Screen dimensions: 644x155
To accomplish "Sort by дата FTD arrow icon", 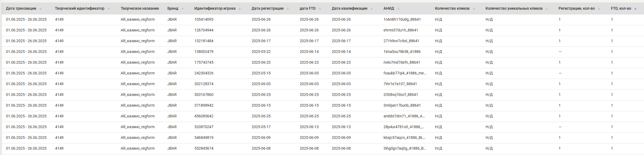I will pyautogui.click(x=320, y=9).
